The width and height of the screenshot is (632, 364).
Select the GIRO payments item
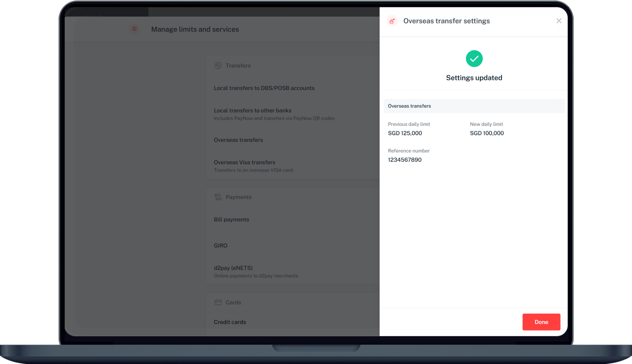(220, 246)
